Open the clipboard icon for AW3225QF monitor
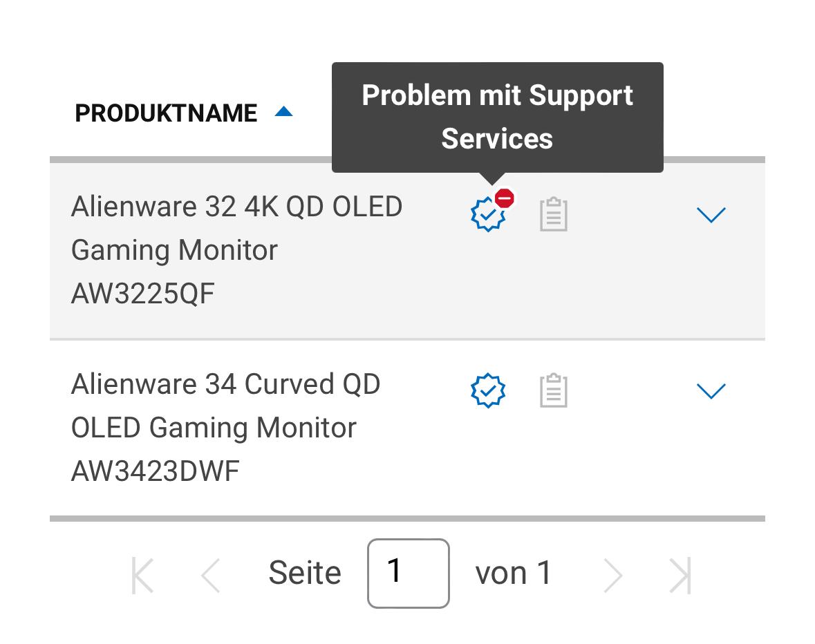Viewport: 815px width, 644px height. (x=554, y=214)
